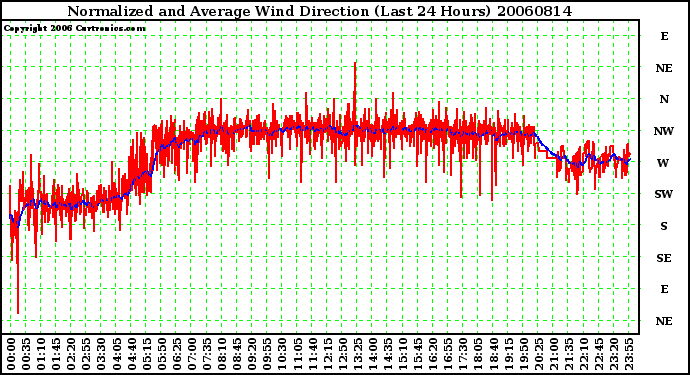The height and width of the screenshot is (375, 690).
Task: Select the 'N' direction axis label
Action: [x=664, y=99]
